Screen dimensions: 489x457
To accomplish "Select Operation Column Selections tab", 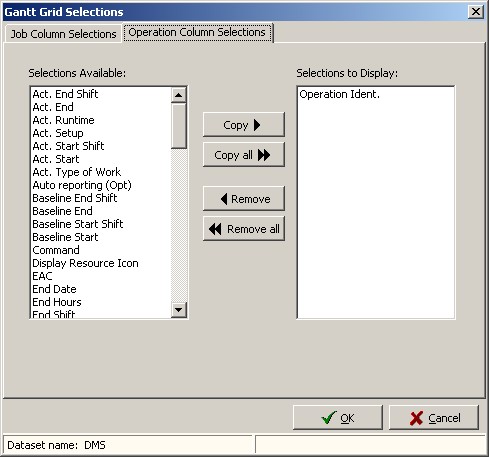I will coord(198,32).
